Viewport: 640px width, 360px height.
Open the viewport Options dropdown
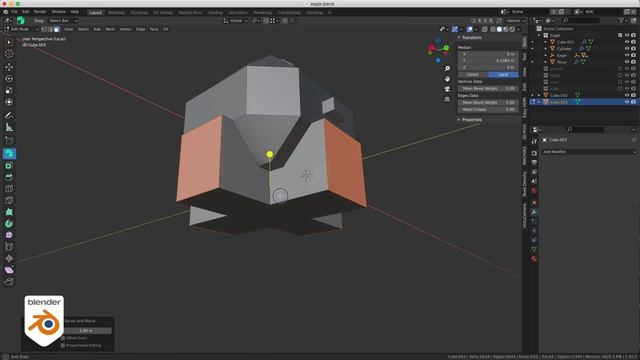(x=515, y=21)
